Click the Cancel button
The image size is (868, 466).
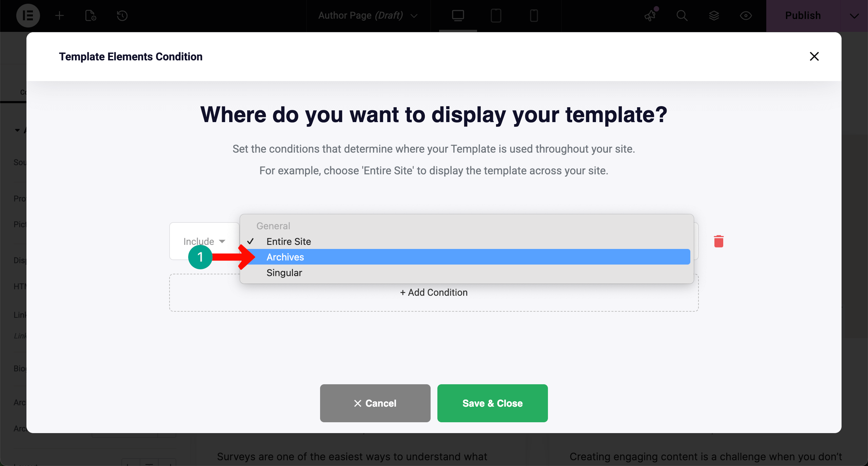[375, 403]
